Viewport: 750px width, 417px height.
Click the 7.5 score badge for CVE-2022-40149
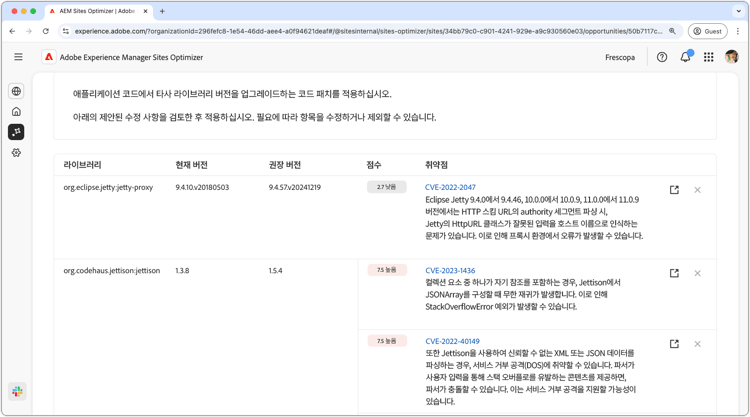tap(387, 340)
